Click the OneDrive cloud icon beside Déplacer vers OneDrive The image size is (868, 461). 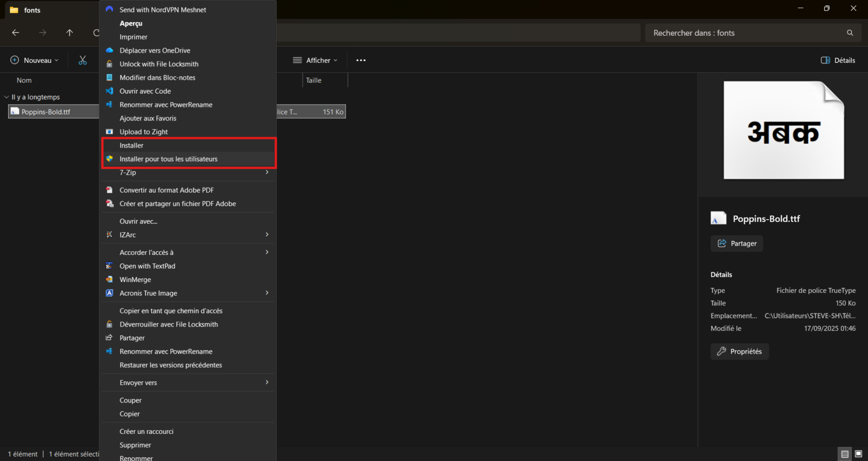[110, 50]
